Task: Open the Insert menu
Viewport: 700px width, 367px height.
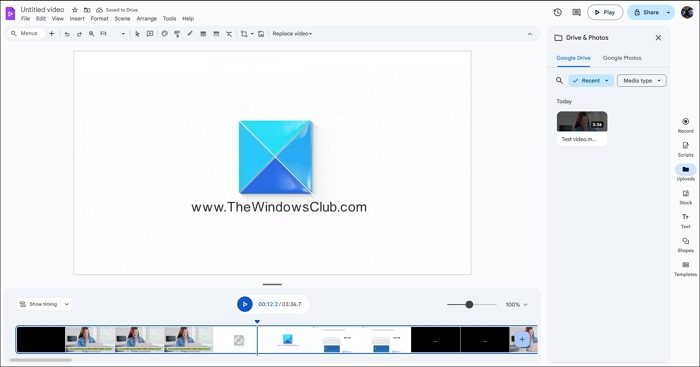Action: (77, 19)
